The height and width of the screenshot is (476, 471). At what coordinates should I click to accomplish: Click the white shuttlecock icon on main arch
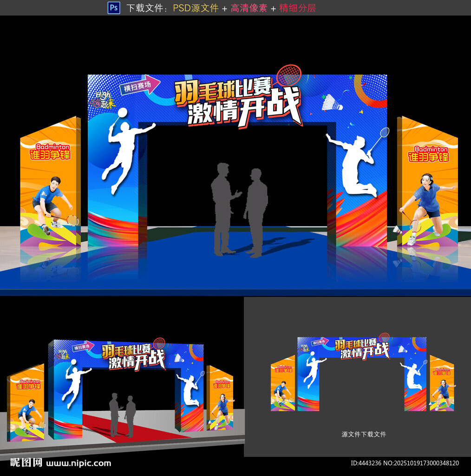point(332,102)
